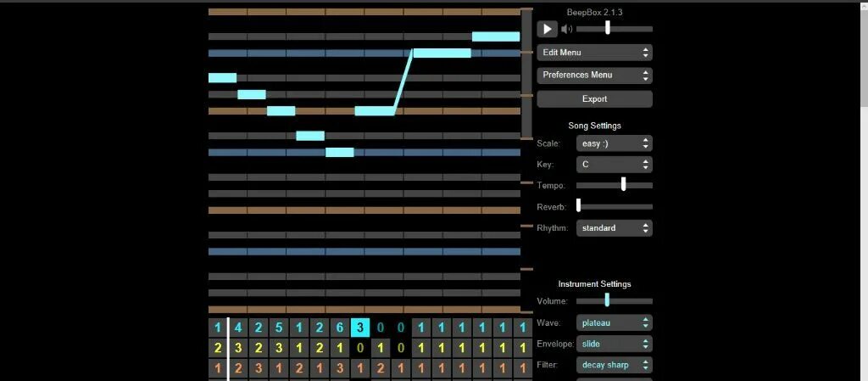
Task: Click the highlighted cyan pattern cell 3
Action: [360, 328]
